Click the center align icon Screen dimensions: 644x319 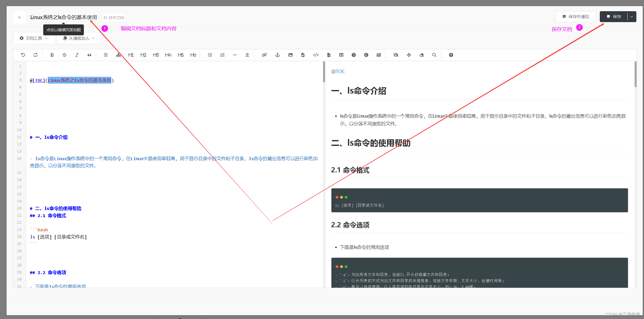[x=247, y=55]
